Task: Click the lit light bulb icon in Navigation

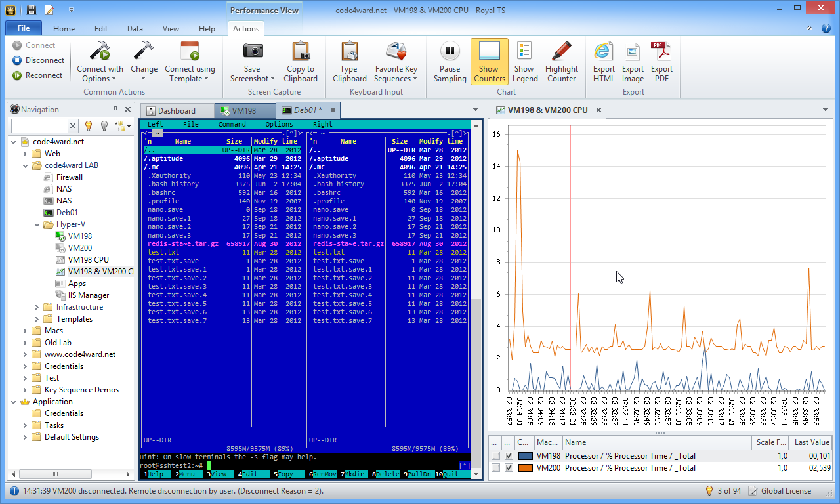Action: pos(89,125)
